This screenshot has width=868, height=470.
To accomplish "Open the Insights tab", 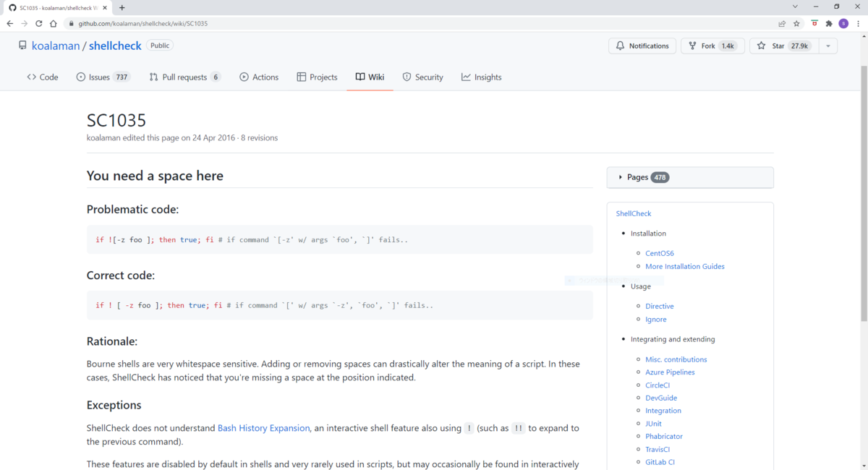I will (481, 77).
